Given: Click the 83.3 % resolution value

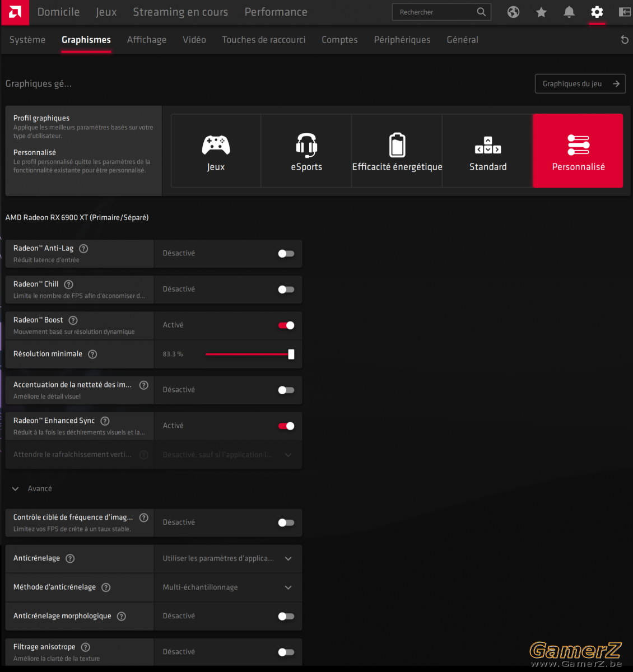Looking at the screenshot, I should pyautogui.click(x=173, y=354).
